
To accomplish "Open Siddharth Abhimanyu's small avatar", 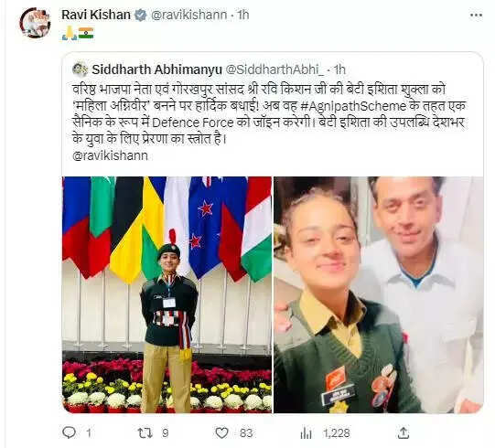I will coord(80,69).
